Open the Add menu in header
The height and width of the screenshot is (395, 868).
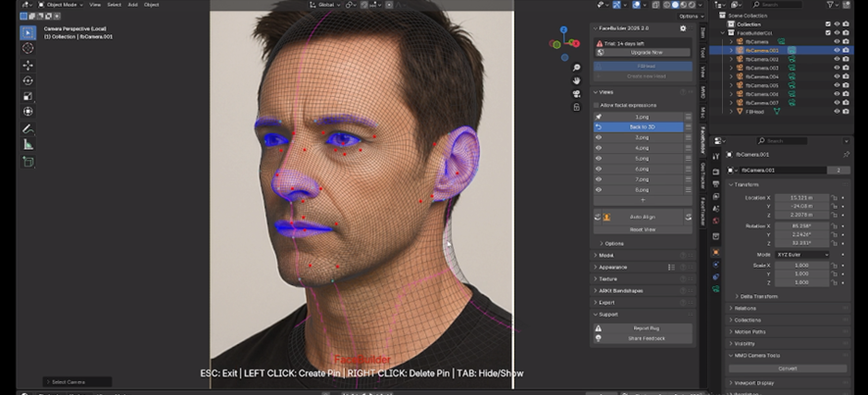(133, 5)
